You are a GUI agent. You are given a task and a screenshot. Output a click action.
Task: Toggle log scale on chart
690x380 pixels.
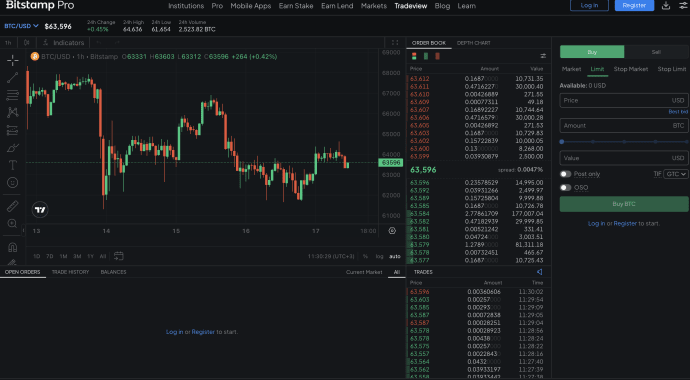(379, 256)
